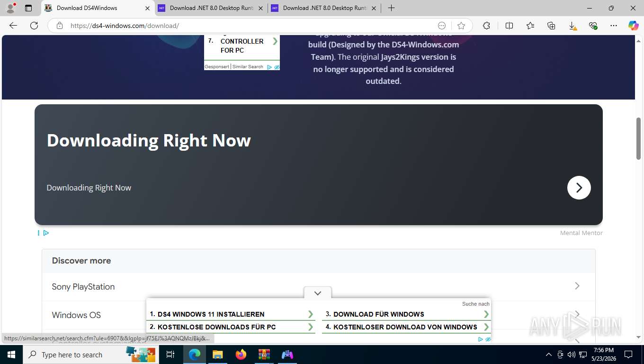Open the notification center icon
This screenshot has width=644, height=364.
click(628, 355)
